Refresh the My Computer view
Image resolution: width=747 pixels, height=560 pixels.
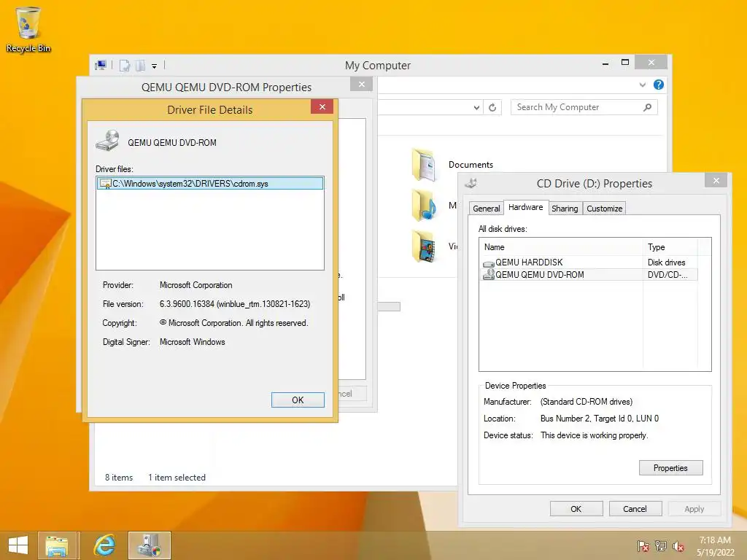[x=492, y=108]
